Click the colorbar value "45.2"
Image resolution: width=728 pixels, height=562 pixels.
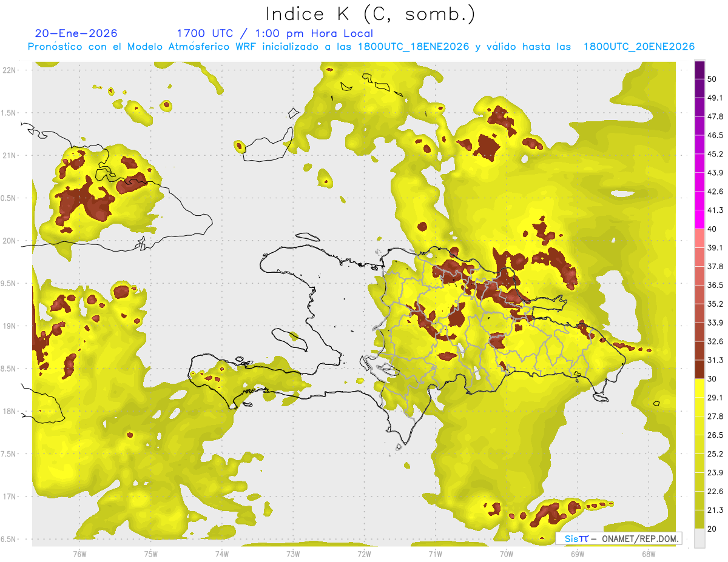click(x=715, y=154)
